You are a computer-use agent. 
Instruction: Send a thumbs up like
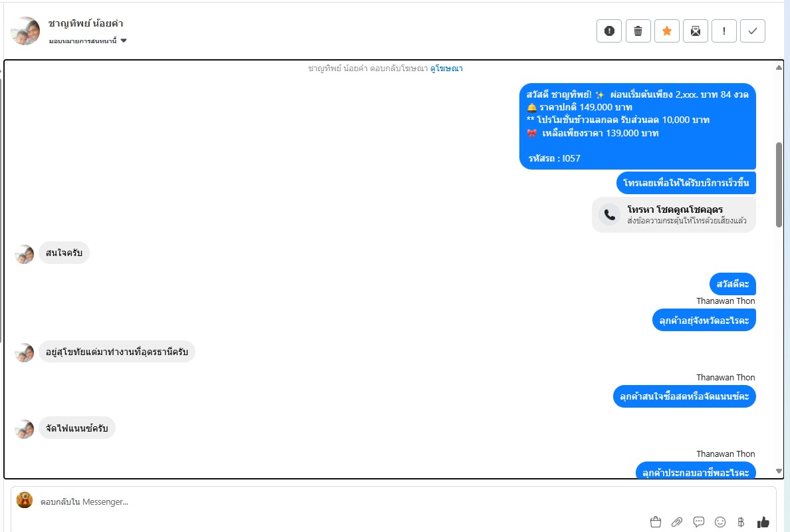pyautogui.click(x=763, y=522)
